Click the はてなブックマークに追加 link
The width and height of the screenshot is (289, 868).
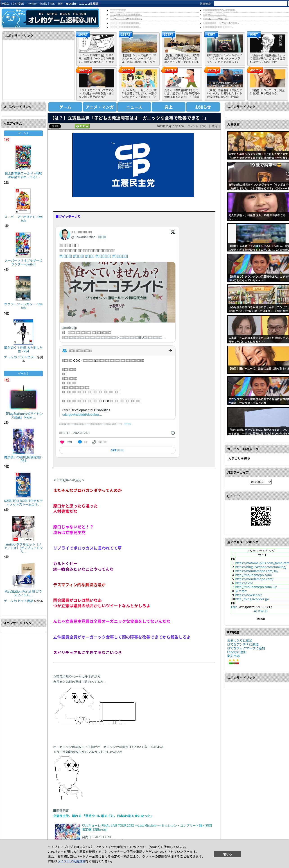[x=246, y=648]
